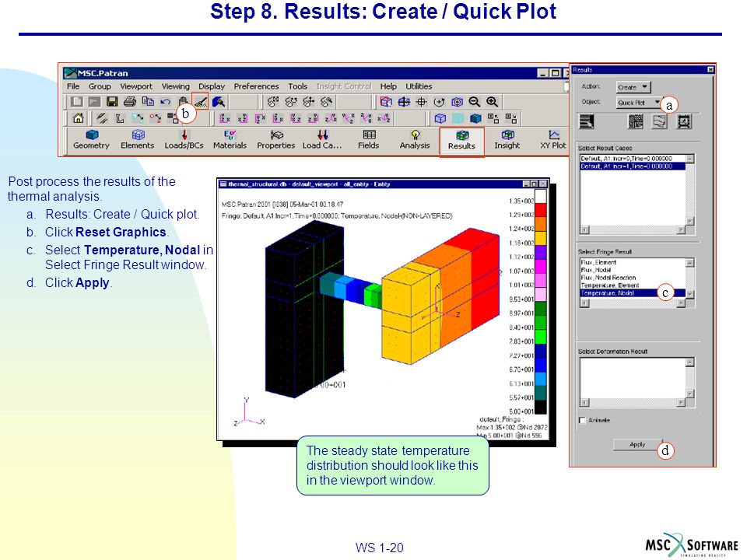747x560 pixels.
Task: Click inside Select Deformation Result list box
Action: 633,378
